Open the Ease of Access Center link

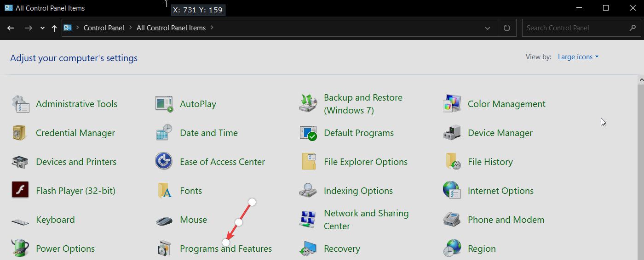(222, 162)
